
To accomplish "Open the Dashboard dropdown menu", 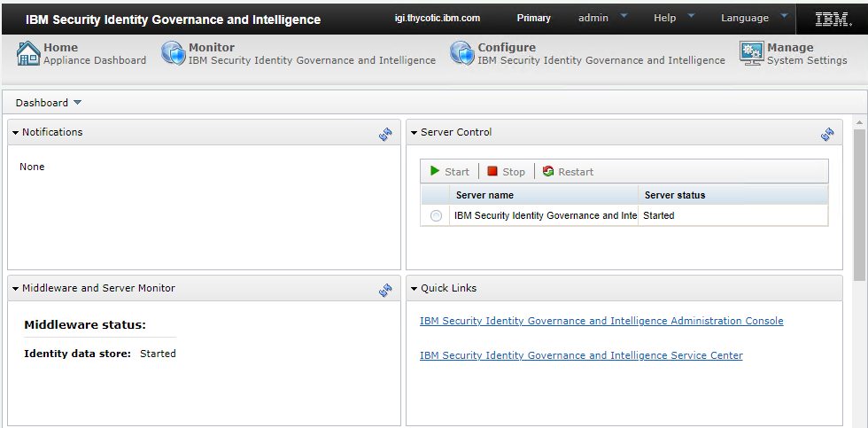I will 48,103.
